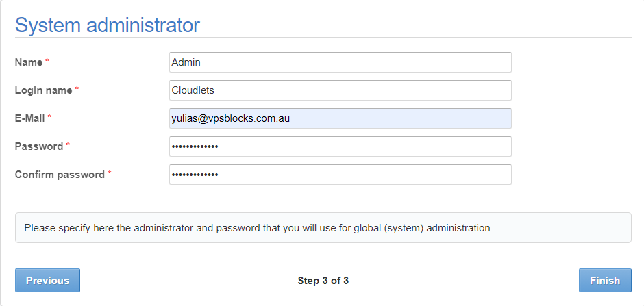
Task: Select the Login name field with Cloudlets
Action: coord(340,90)
